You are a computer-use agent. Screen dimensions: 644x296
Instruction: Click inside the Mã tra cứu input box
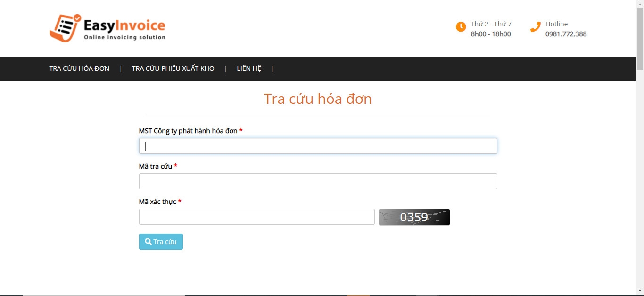pos(318,181)
